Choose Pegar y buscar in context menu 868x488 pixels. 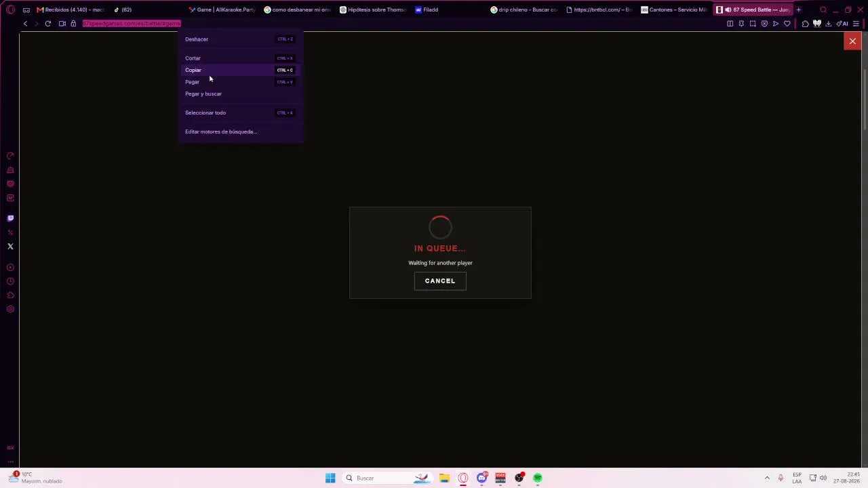pos(240,94)
